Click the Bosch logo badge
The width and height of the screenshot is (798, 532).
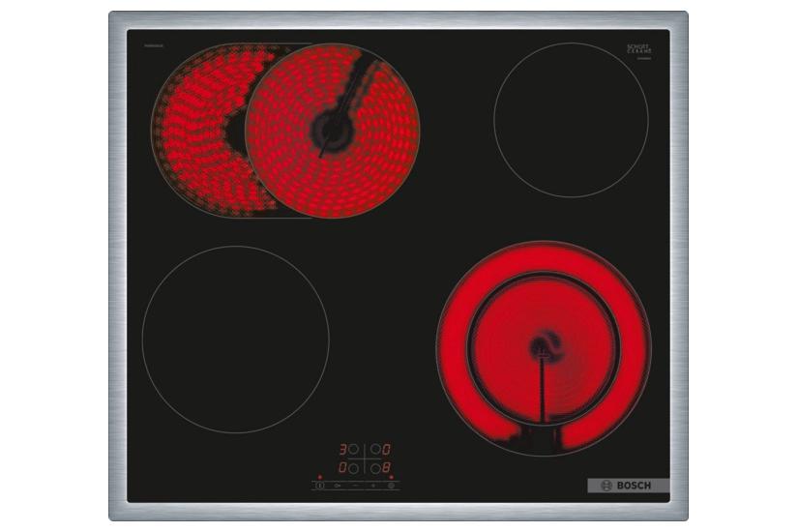coord(628,486)
